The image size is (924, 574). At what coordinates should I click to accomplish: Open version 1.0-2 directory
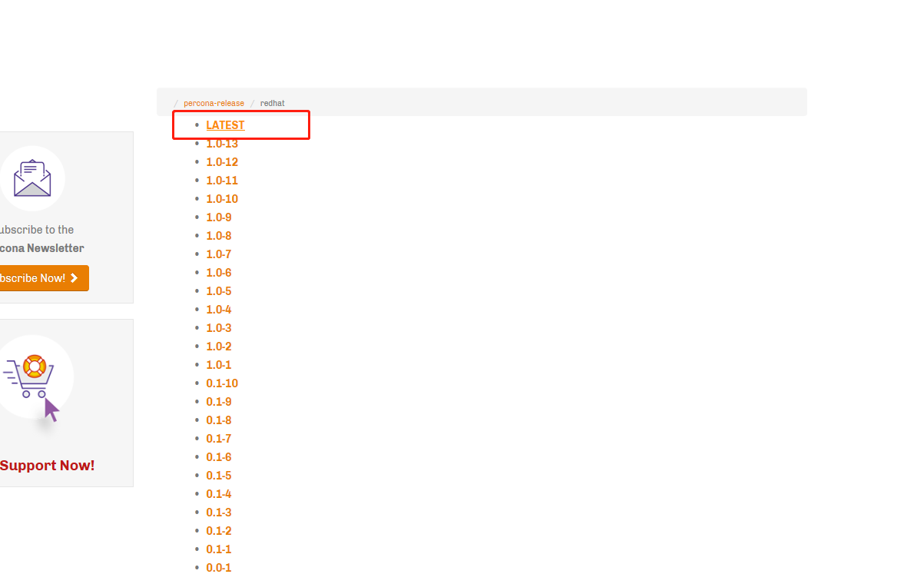coord(219,347)
